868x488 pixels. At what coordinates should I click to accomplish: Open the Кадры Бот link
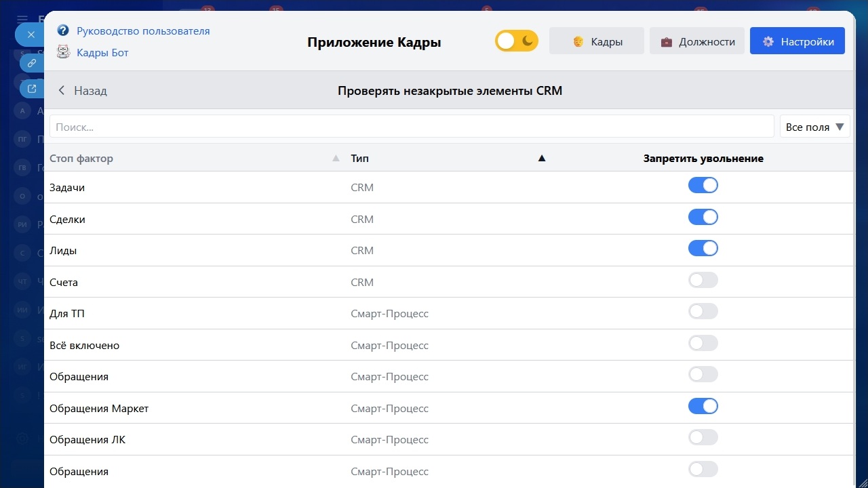point(102,52)
